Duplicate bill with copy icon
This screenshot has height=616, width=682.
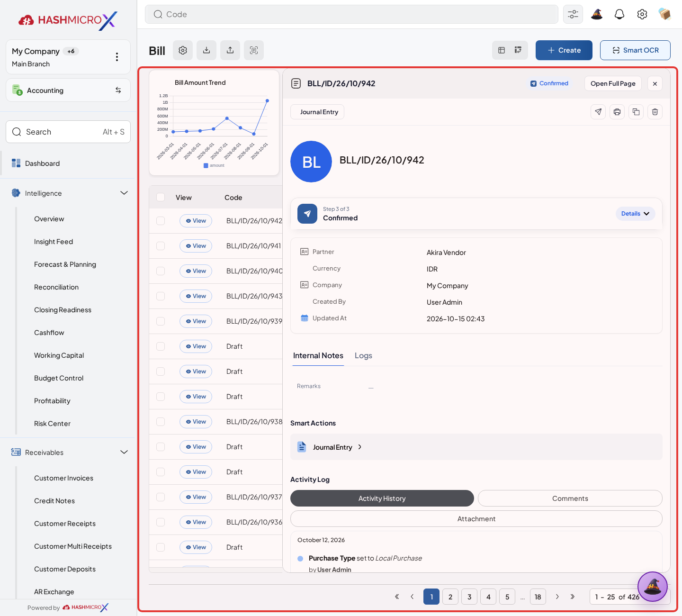[636, 112]
